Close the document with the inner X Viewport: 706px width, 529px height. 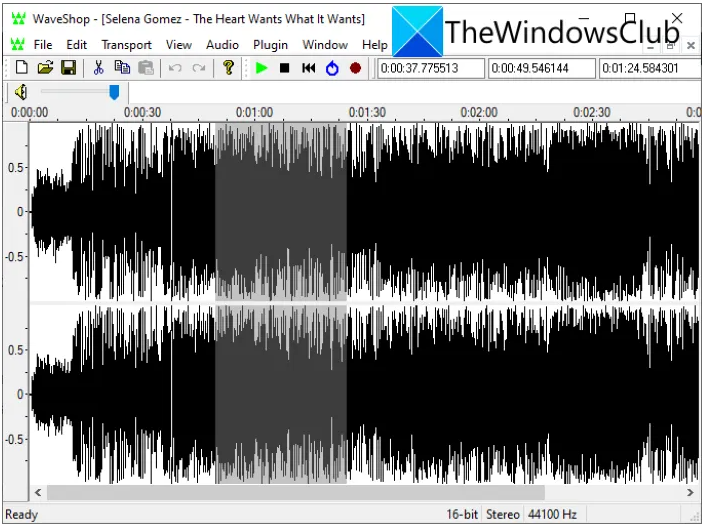(x=691, y=45)
